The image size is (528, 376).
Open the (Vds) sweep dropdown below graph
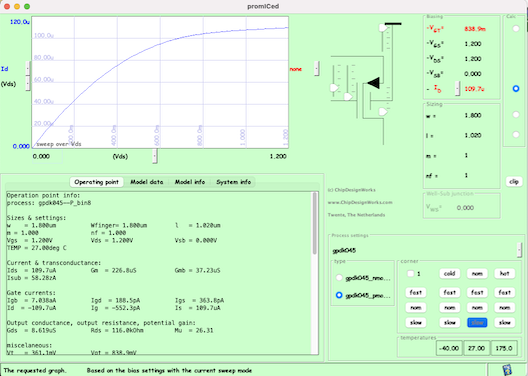155,156
